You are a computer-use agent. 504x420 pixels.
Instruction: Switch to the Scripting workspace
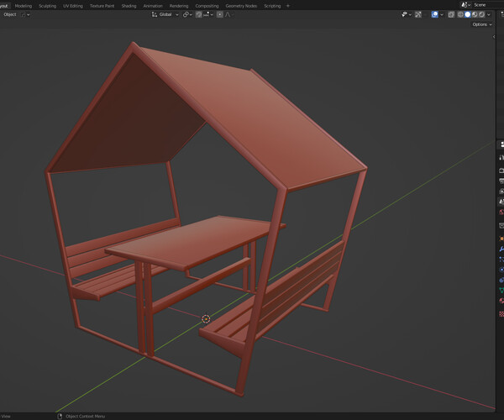point(272,6)
